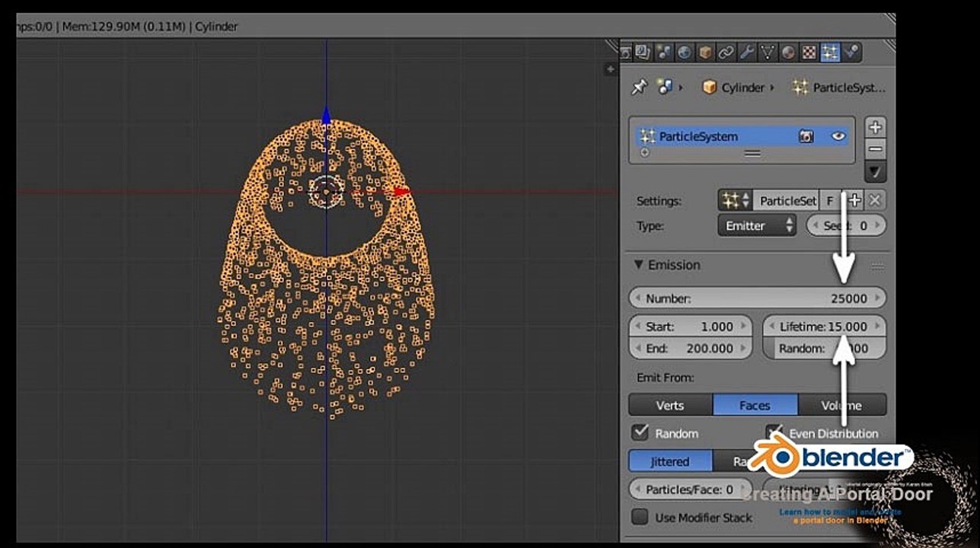The height and width of the screenshot is (548, 980).
Task: Toggle ParticleSystem viewport visibility eye
Action: 838,137
